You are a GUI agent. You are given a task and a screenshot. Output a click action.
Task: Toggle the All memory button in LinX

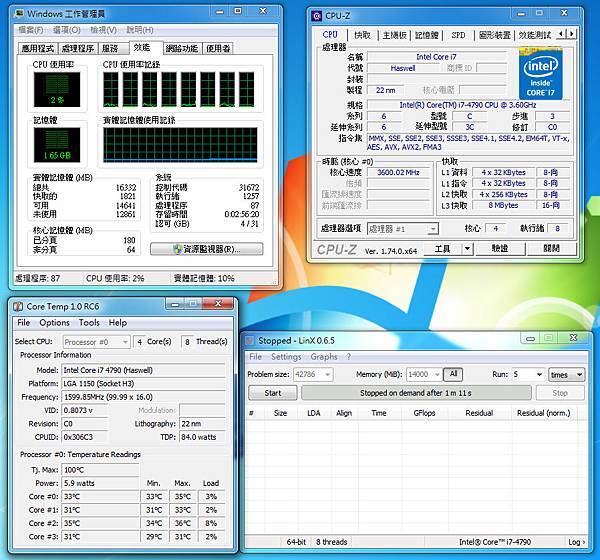453,374
